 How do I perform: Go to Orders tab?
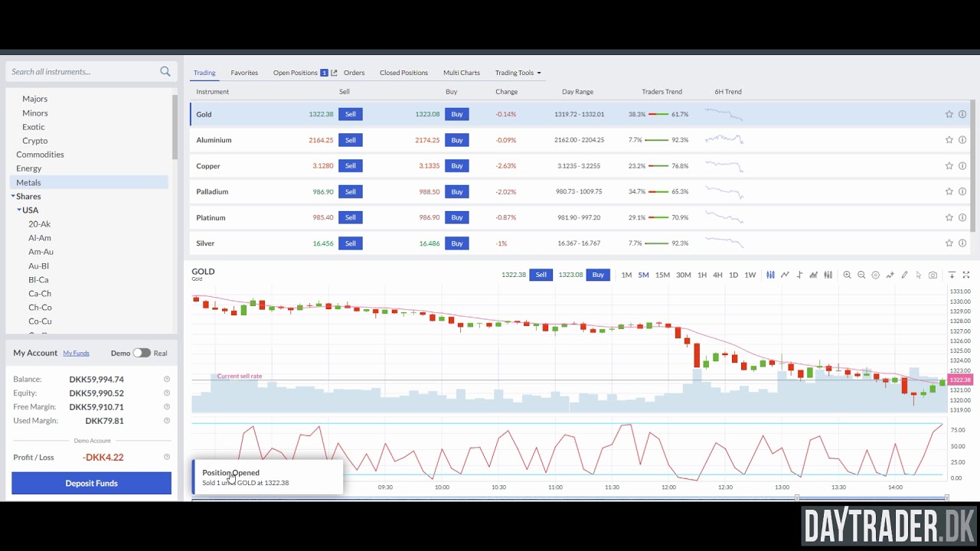[354, 73]
